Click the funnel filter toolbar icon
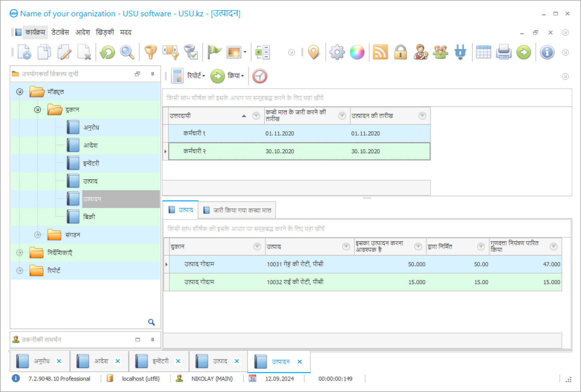Screen dimensions: 581x392 [150, 52]
